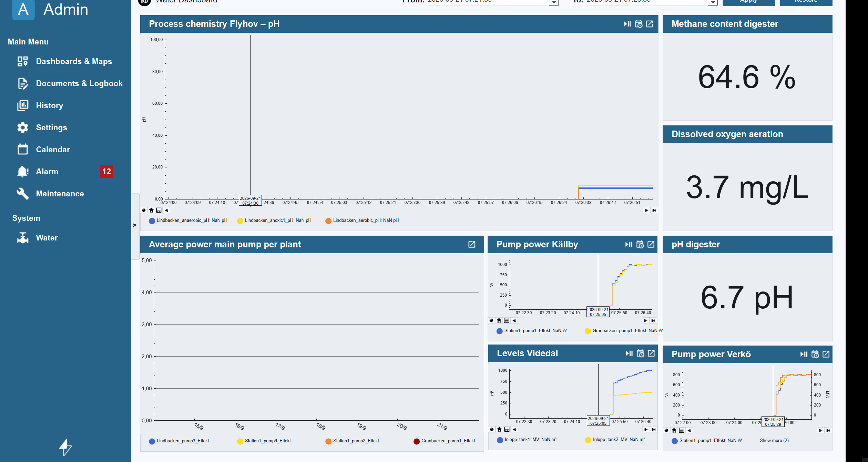
Task: Click Show more (2) in Pump power Verkö
Action: coord(774,441)
